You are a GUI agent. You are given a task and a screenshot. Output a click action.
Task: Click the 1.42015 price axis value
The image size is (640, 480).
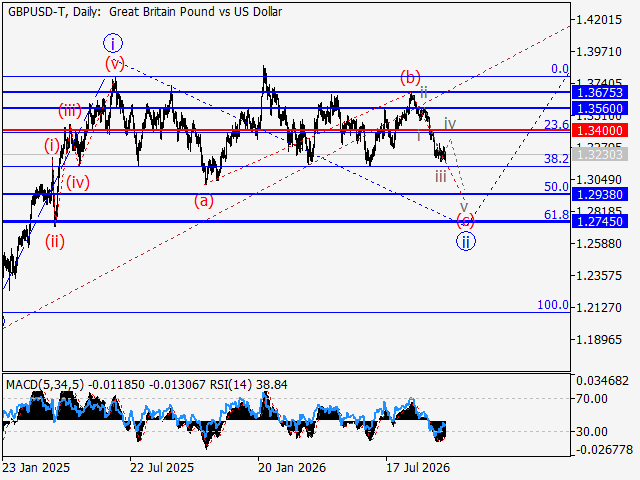tap(599, 20)
